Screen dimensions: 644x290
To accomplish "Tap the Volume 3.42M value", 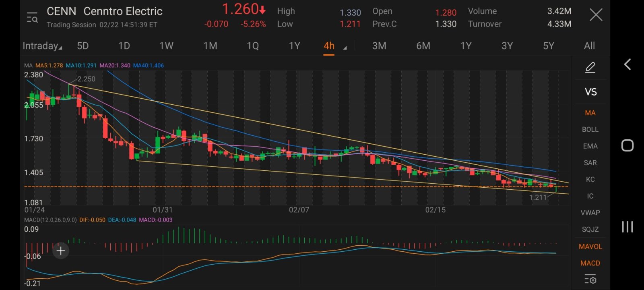I will tap(559, 11).
